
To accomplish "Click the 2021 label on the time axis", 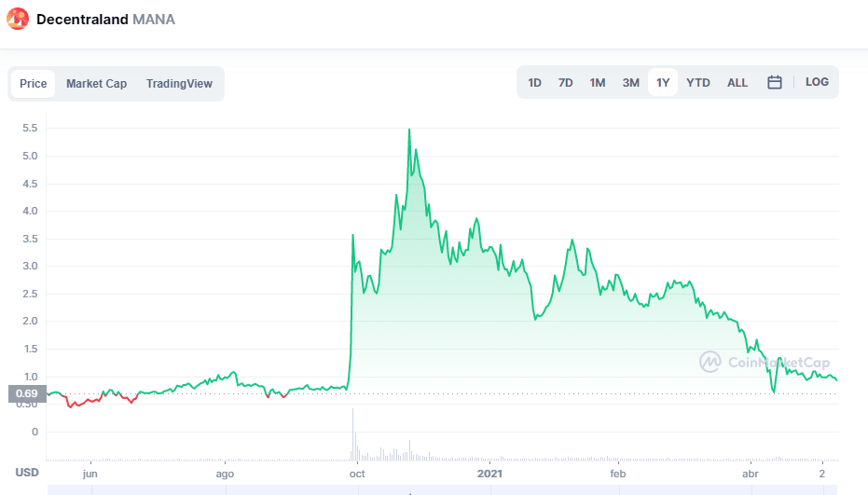I will [490, 474].
